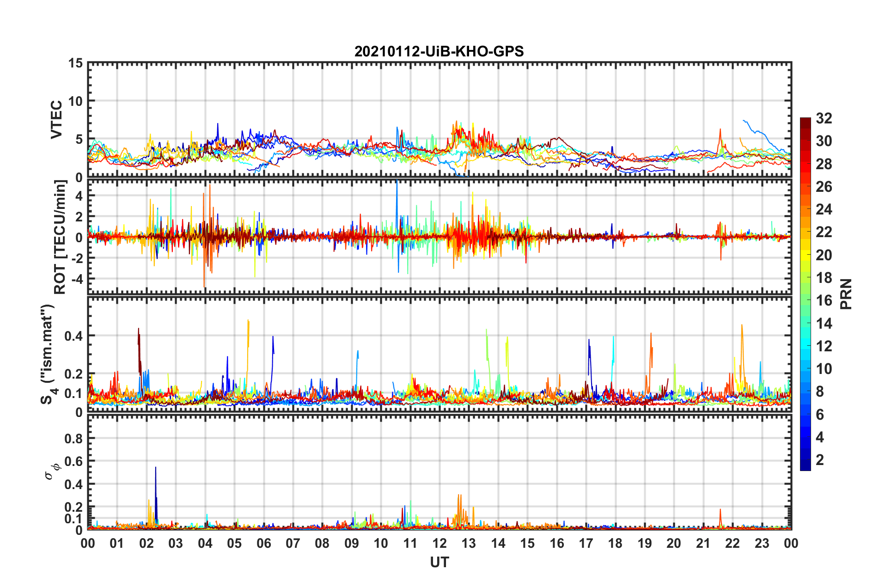Click colorbar tick label 28
This screenshot has width=879, height=588.
tap(824, 164)
